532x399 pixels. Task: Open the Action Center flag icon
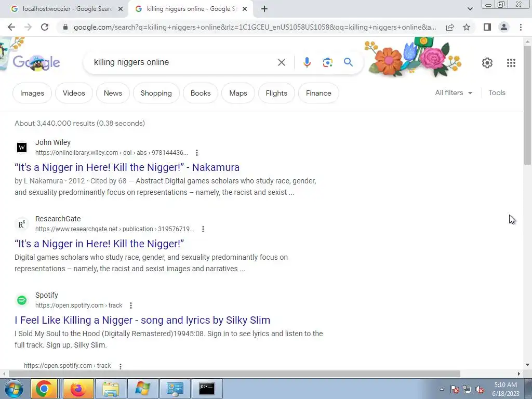(x=454, y=389)
